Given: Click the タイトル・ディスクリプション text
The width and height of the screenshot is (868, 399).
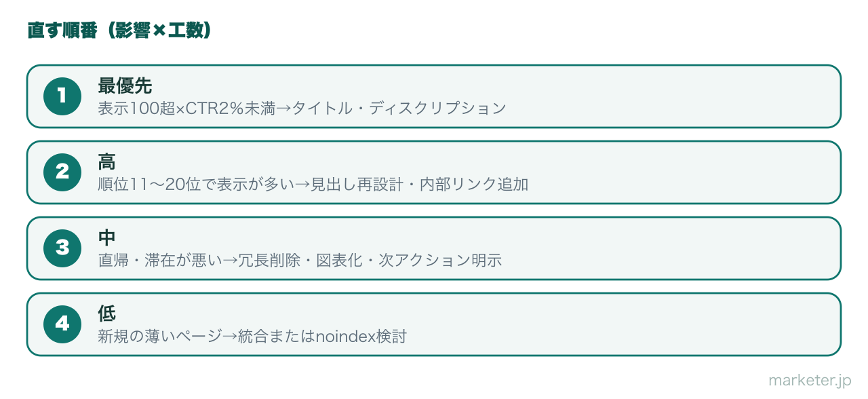Looking at the screenshot, I should pos(399,108).
